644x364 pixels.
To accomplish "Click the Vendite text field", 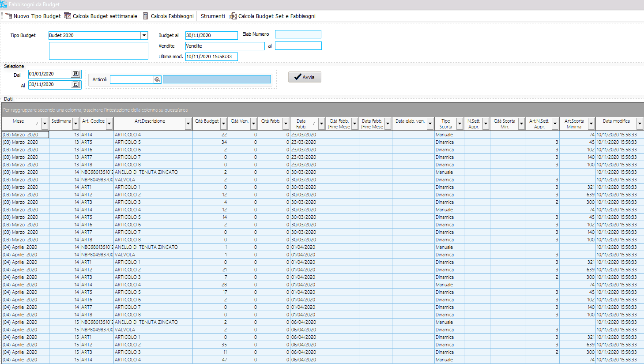I will click(x=225, y=46).
